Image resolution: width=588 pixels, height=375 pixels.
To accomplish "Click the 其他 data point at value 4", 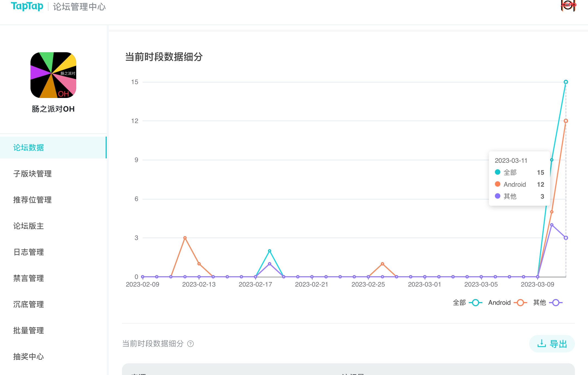I will pyautogui.click(x=552, y=225).
